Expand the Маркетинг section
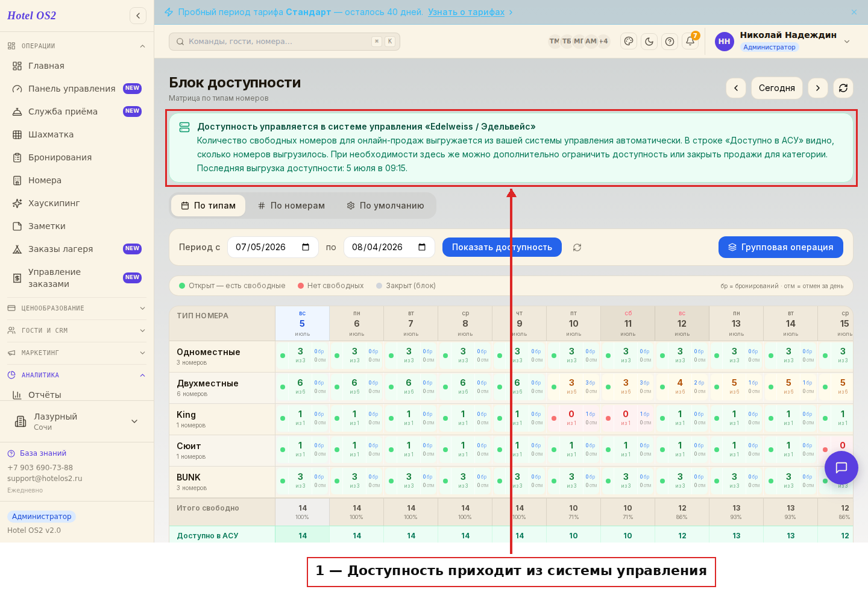The width and height of the screenshot is (868, 601). coord(77,353)
